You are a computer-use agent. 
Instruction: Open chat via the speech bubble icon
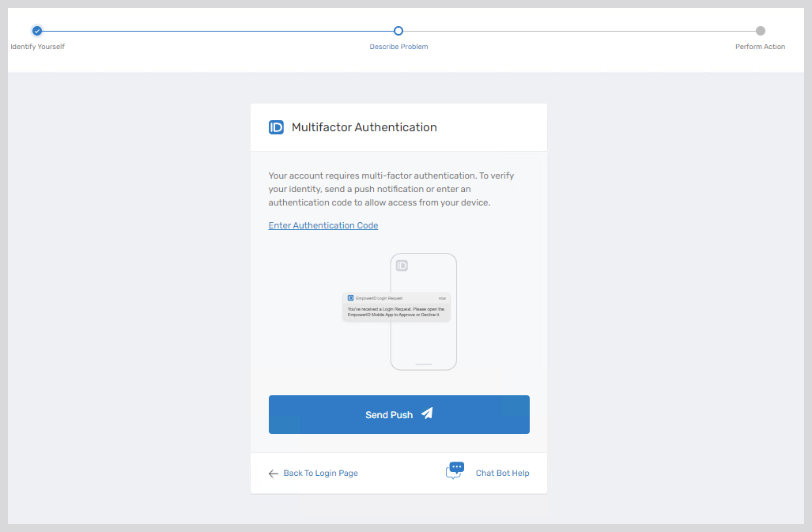pos(455,469)
